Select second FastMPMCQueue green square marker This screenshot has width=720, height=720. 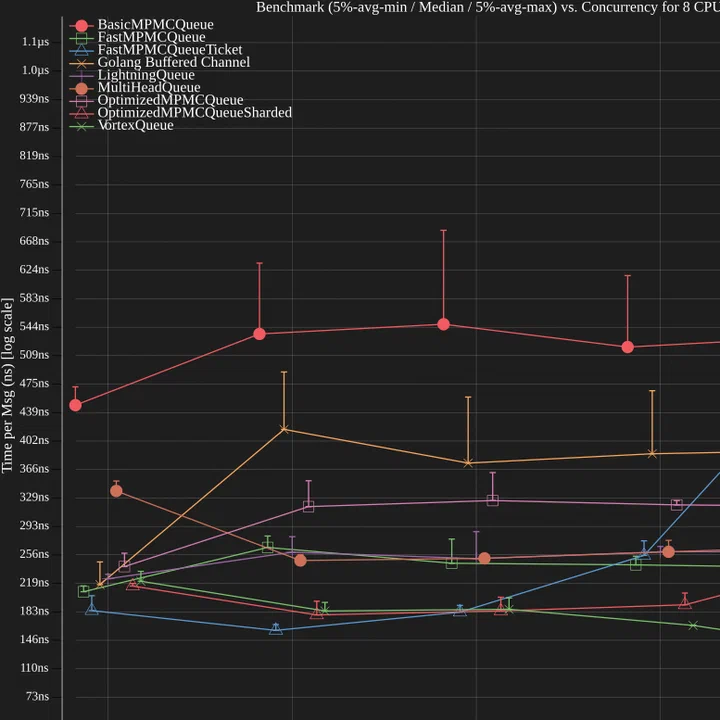coord(268,547)
